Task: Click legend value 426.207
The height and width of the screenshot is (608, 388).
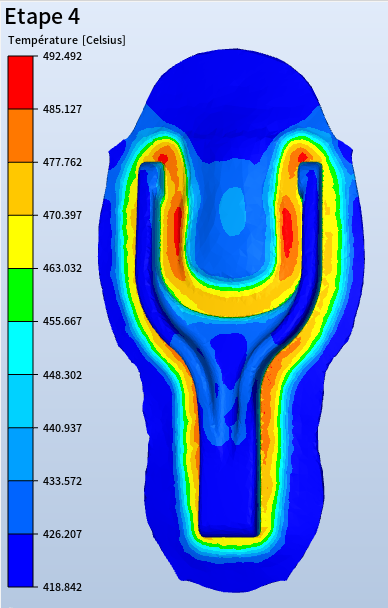Action: pos(62,534)
